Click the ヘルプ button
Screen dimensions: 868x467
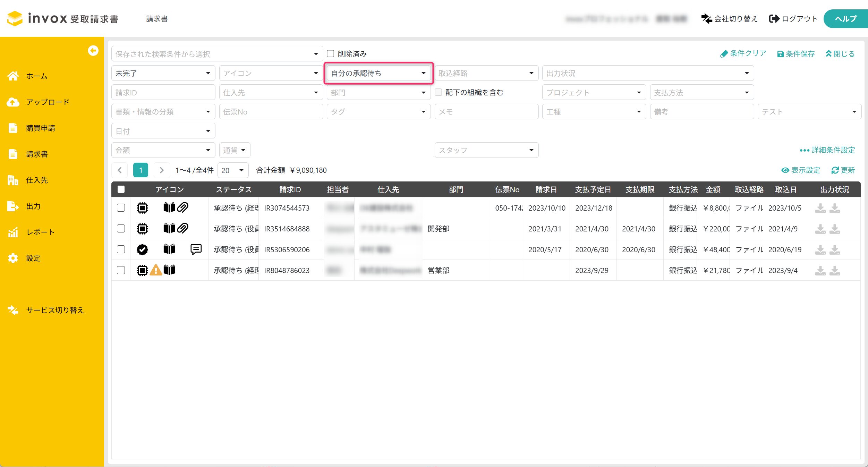click(845, 19)
